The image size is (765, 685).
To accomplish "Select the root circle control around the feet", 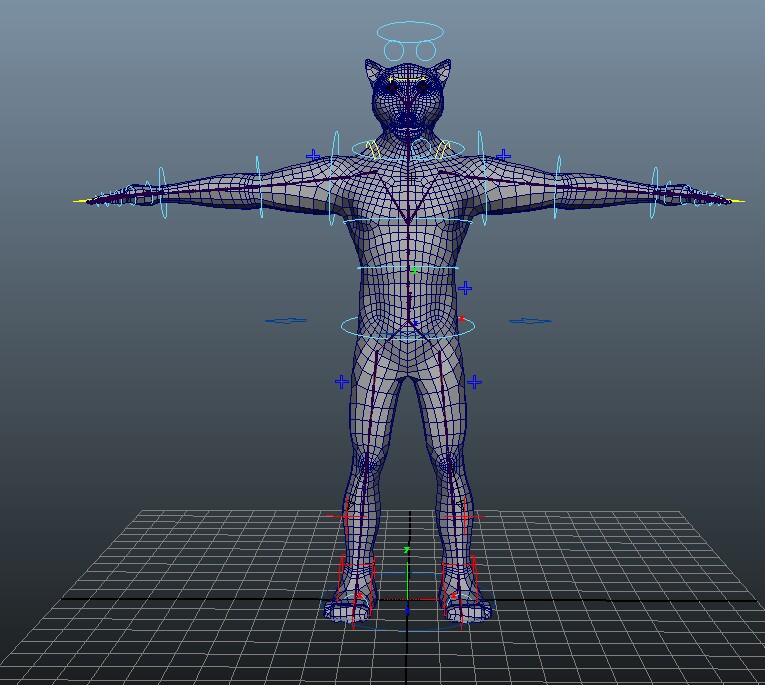I will tap(408, 603).
